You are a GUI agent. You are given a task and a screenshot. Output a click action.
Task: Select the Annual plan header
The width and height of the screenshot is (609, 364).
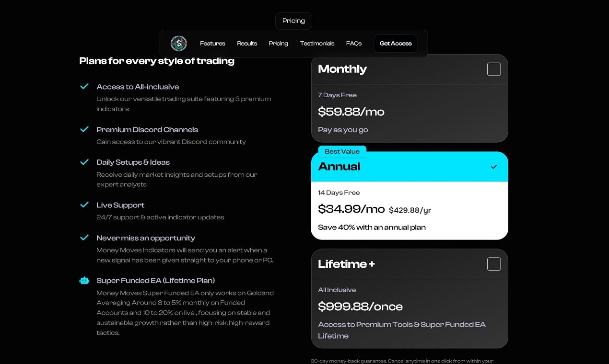pyautogui.click(x=410, y=167)
